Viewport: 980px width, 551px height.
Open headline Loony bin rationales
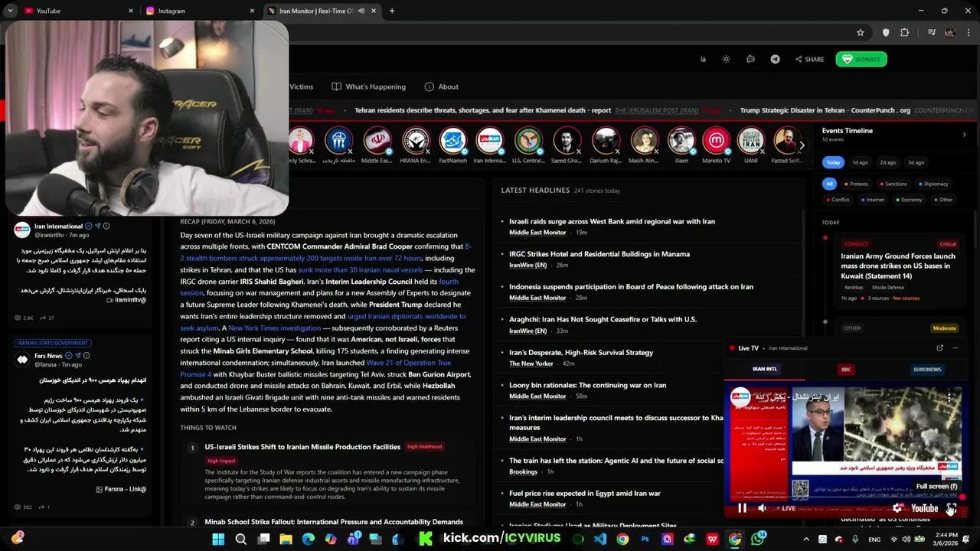tap(587, 385)
